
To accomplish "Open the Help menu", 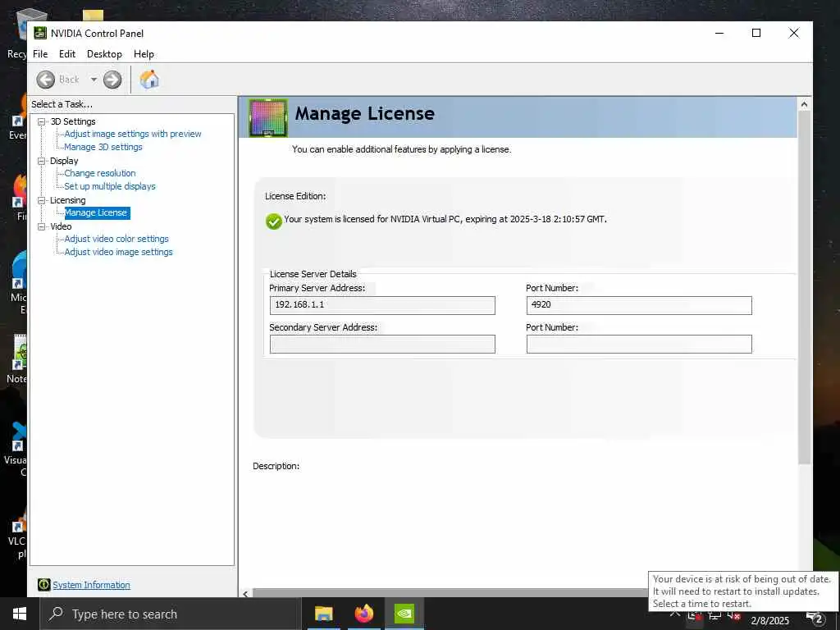I will pos(144,54).
